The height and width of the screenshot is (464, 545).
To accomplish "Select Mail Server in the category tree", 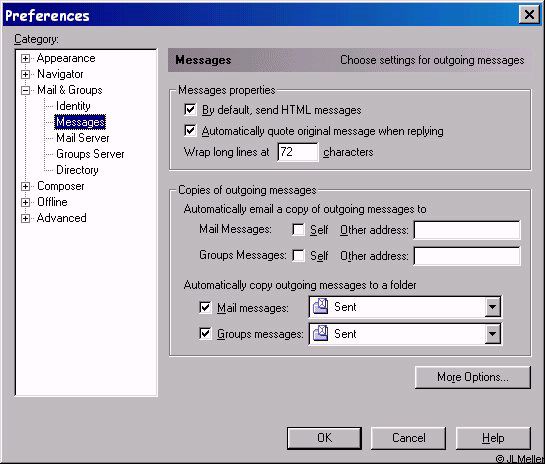I will coord(83,138).
